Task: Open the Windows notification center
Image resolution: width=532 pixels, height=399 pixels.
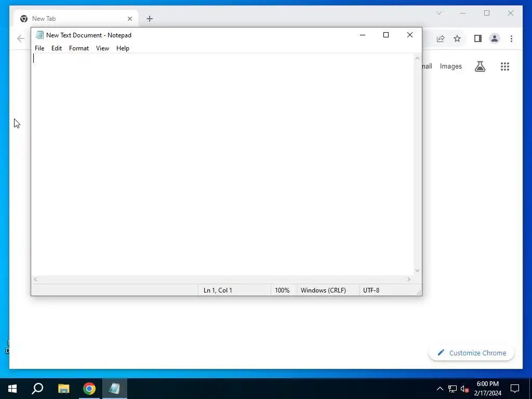Action: [515, 389]
